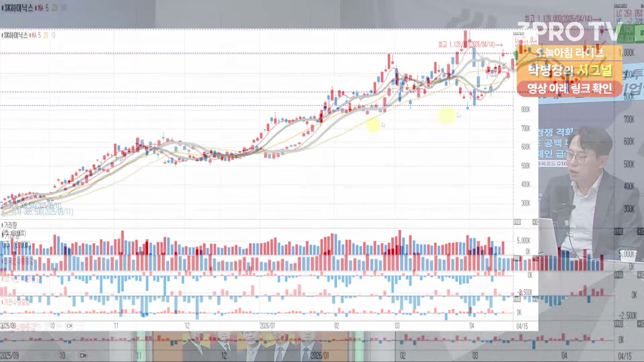The width and height of the screenshot is (644, 362).
Task: Expand the 거래량 indicator label in volume panel
Action: click(10, 225)
